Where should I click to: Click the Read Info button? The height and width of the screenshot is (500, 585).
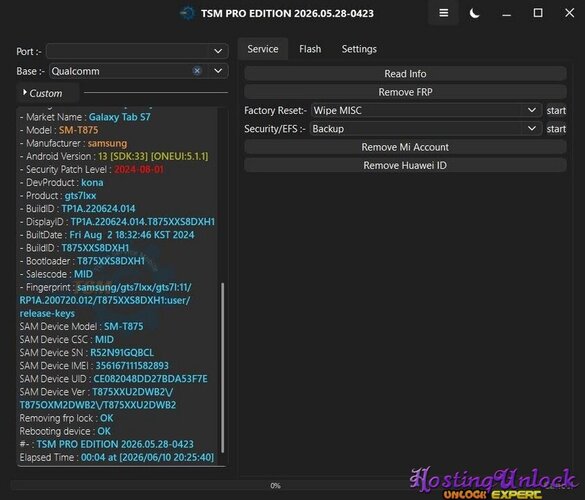405,74
